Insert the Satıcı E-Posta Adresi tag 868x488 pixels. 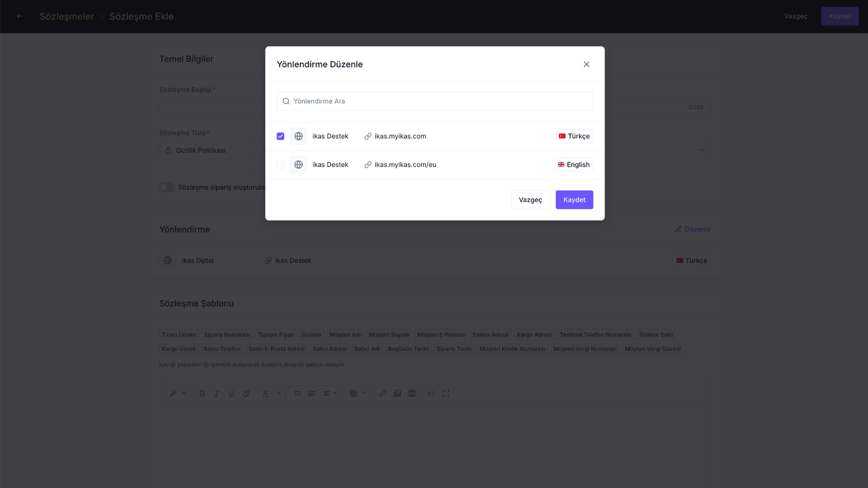pos(276,349)
